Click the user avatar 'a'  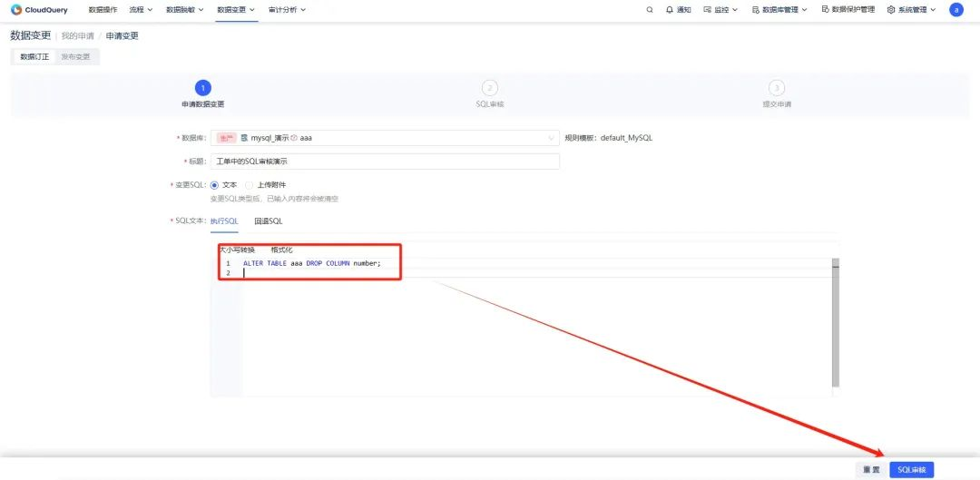955,10
